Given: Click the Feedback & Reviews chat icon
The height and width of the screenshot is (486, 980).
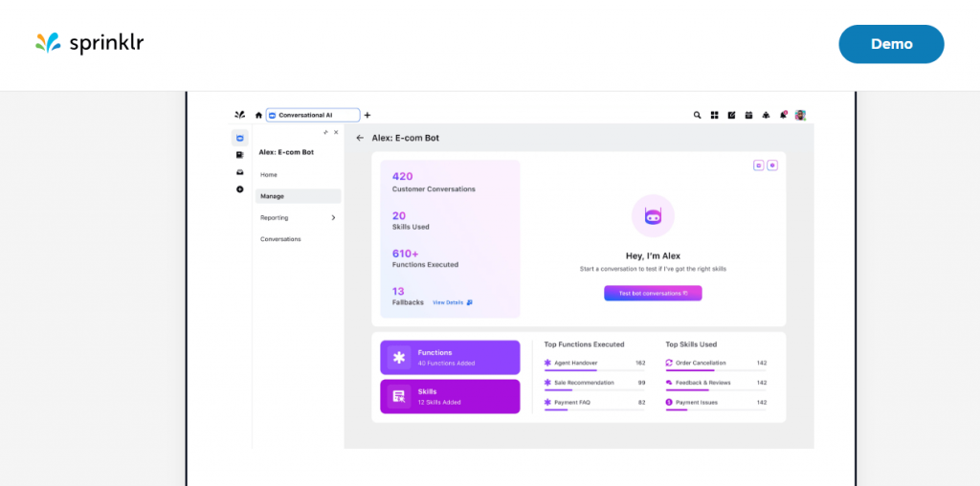Looking at the screenshot, I should 669,383.
